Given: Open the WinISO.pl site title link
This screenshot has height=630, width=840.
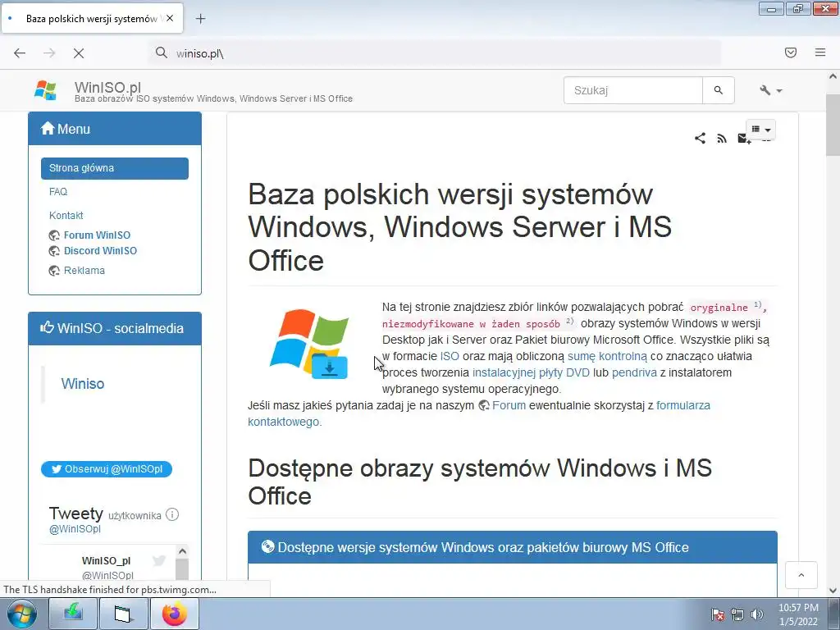Looking at the screenshot, I should pos(107,87).
